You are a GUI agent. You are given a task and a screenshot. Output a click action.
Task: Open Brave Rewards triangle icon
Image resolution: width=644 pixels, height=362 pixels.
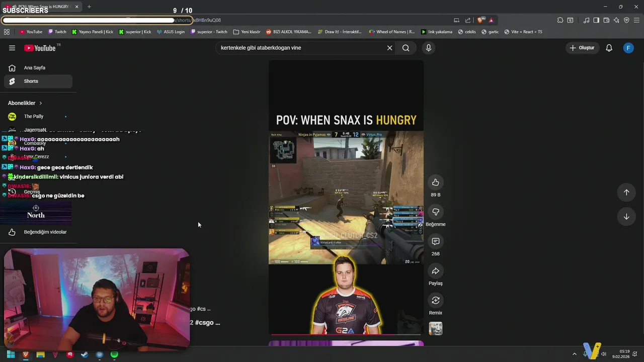[491, 20]
